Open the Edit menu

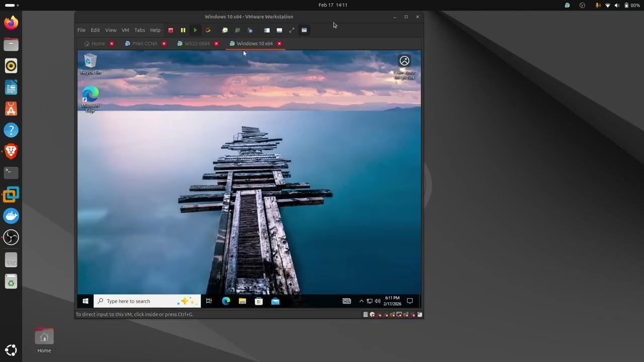(x=95, y=30)
